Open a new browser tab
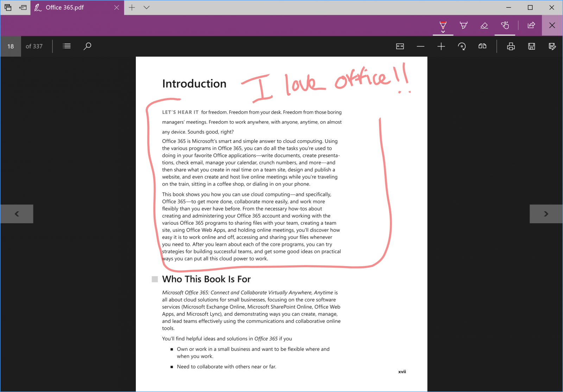Viewport: 563px width, 392px height. [x=132, y=7]
